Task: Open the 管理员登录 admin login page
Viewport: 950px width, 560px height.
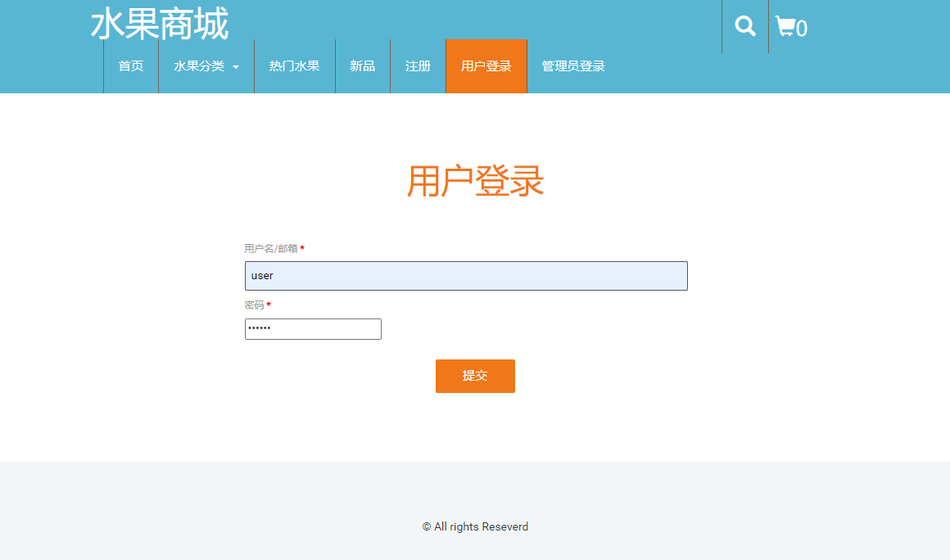Action: [x=571, y=66]
